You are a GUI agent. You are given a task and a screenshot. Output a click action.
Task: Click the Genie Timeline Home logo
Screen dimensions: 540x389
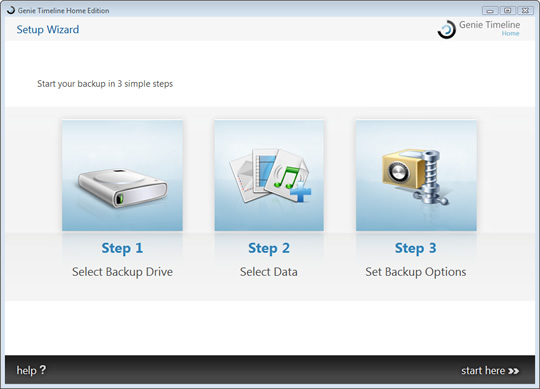tap(479, 29)
